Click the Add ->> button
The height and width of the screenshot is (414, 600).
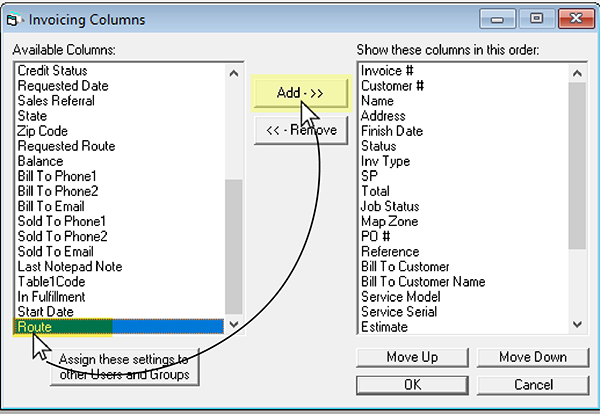click(301, 93)
